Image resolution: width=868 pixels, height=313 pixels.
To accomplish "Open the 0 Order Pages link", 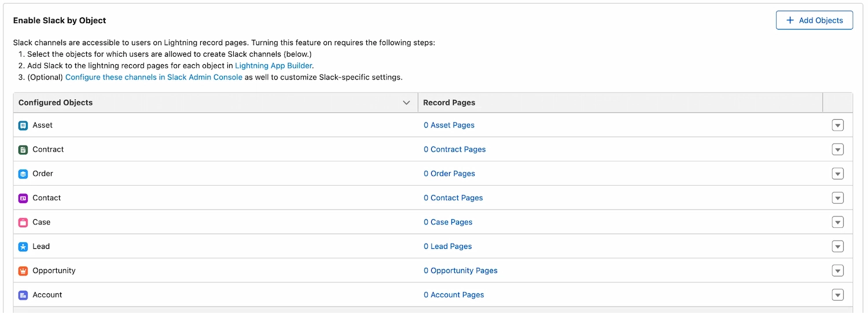I will [x=449, y=174].
